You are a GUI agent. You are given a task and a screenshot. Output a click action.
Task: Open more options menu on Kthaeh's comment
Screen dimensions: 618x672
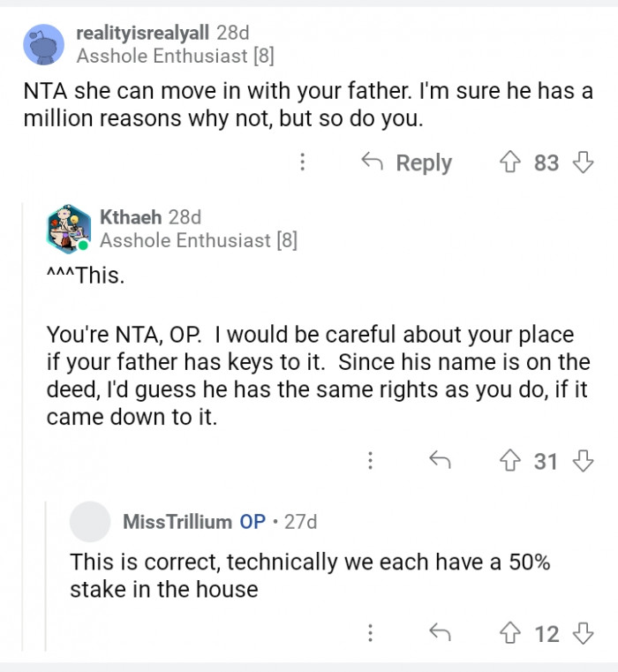click(x=371, y=460)
